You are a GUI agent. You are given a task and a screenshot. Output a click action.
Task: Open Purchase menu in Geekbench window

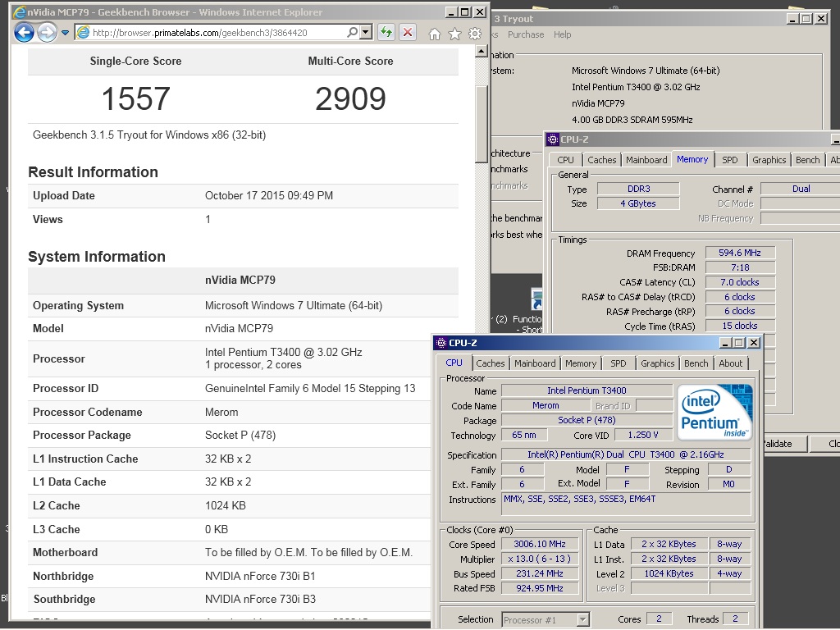526,34
